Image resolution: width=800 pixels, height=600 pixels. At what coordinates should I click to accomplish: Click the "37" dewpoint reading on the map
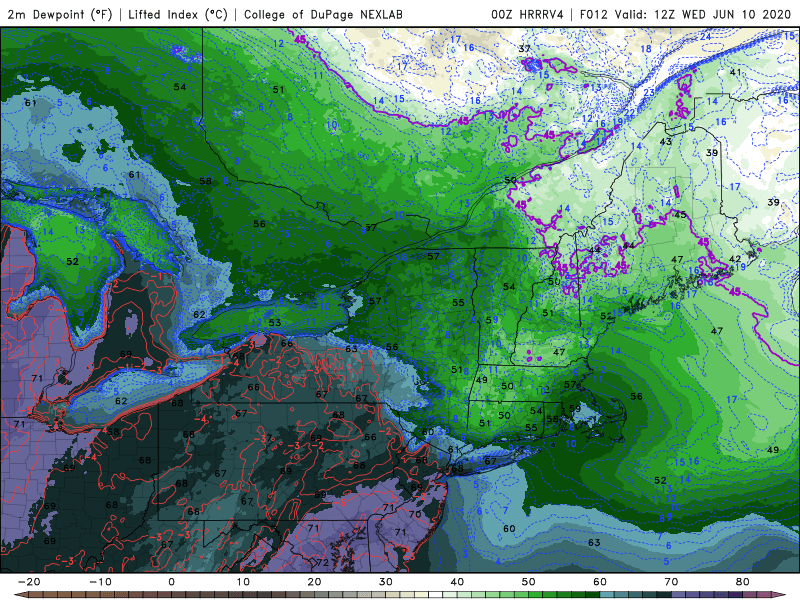(524, 49)
